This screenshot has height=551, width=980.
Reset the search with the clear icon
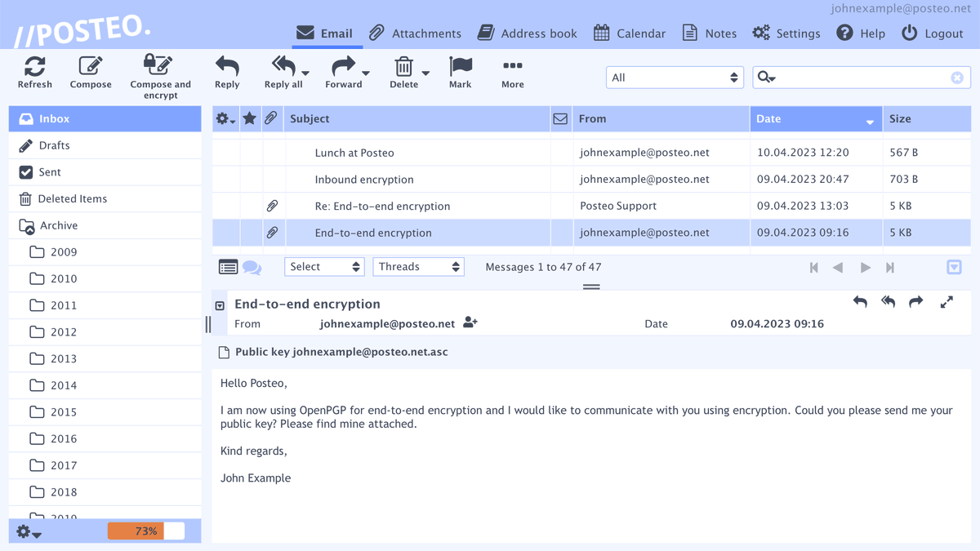coord(957,78)
